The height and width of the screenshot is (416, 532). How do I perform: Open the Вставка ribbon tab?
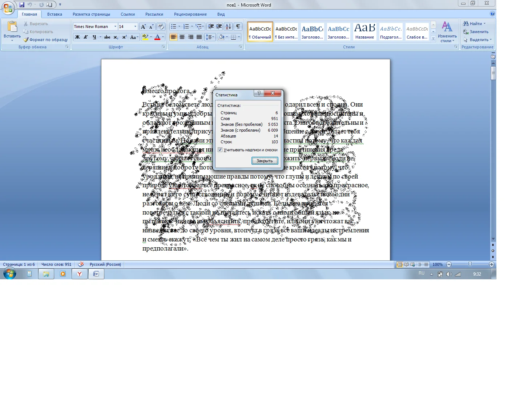click(55, 14)
